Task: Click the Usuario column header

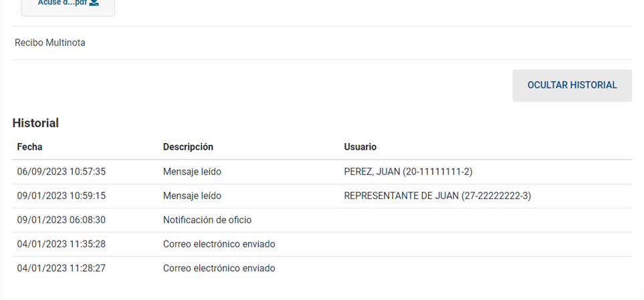Action: [x=360, y=147]
